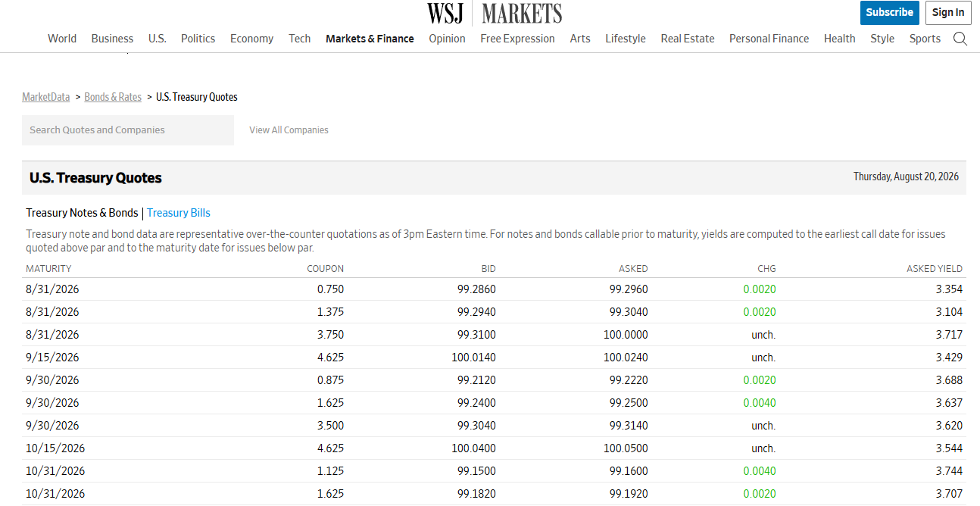Click coupon value 1.375

(330, 312)
